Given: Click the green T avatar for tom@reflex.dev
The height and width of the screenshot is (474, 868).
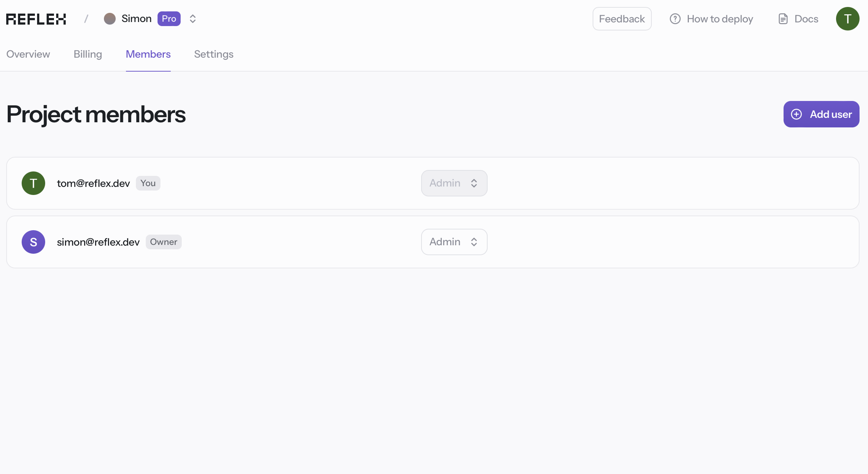Looking at the screenshot, I should [x=33, y=183].
